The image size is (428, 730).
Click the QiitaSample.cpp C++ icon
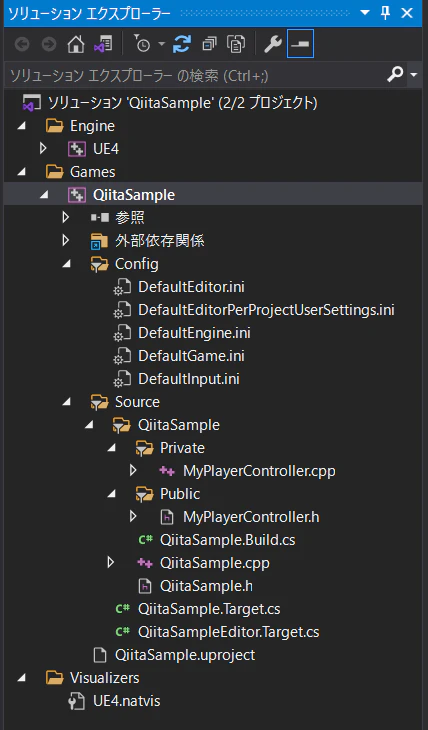coord(145,563)
